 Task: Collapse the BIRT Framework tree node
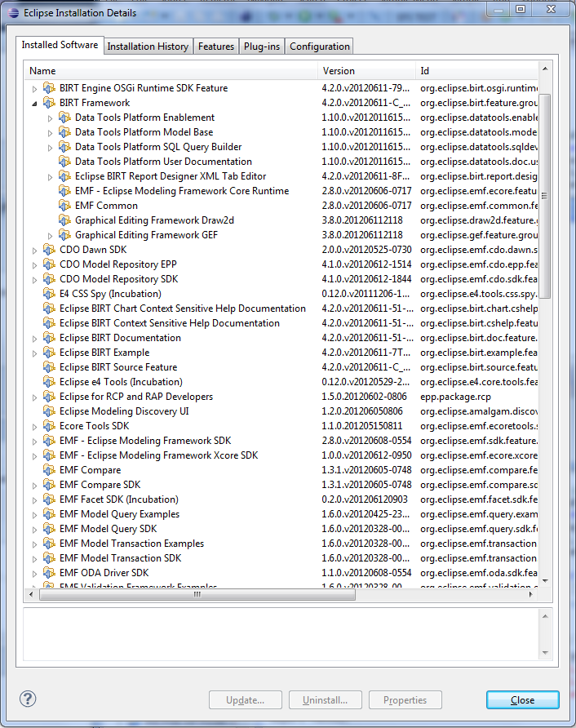pos(34,104)
